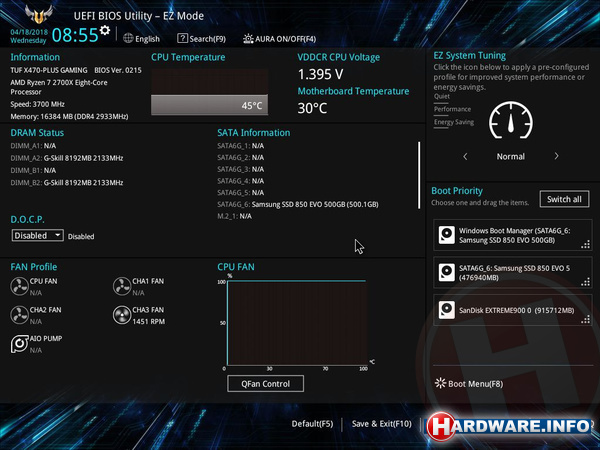Click DIMM_A2 G-Skill 8192MB entry

tap(67, 158)
